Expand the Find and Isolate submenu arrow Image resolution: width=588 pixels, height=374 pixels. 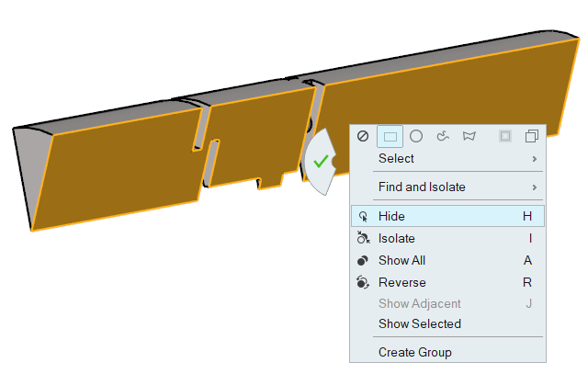pyautogui.click(x=535, y=187)
